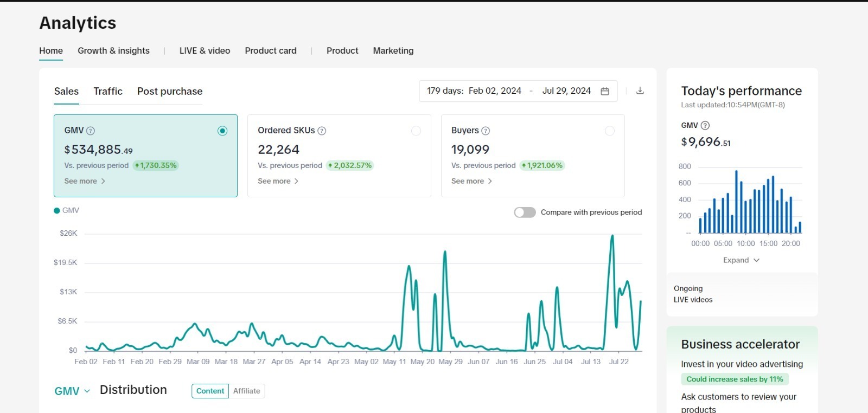Open the GMV Distribution dropdown
This screenshot has width=868, height=413.
tap(72, 391)
